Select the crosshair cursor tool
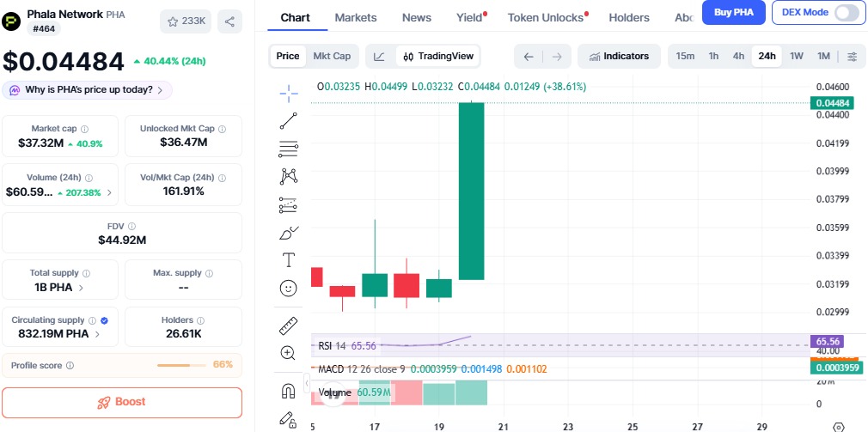Viewport: 868px width, 432px height. (289, 94)
